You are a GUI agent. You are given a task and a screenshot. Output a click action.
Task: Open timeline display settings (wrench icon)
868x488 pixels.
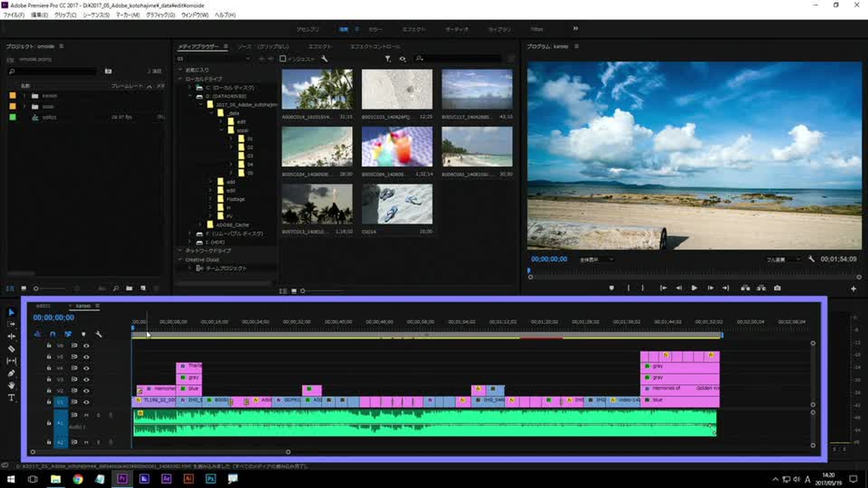click(99, 334)
